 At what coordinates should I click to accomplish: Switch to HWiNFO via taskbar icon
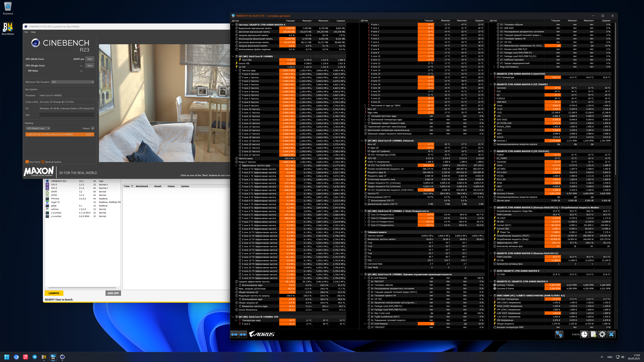[x=53, y=357]
